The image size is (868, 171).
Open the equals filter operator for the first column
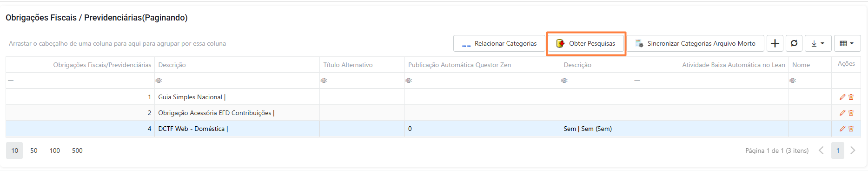[x=11, y=80]
